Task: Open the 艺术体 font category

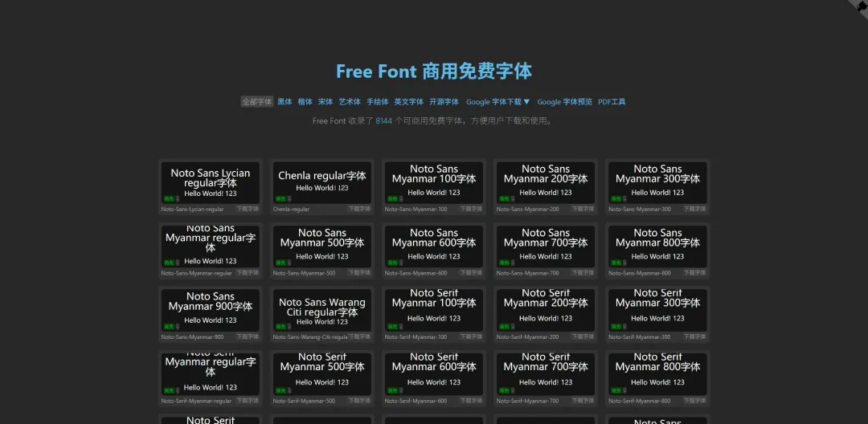Action: (350, 102)
